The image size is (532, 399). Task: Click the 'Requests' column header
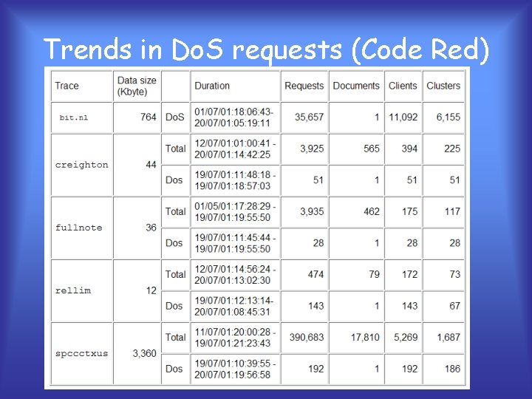(x=304, y=86)
